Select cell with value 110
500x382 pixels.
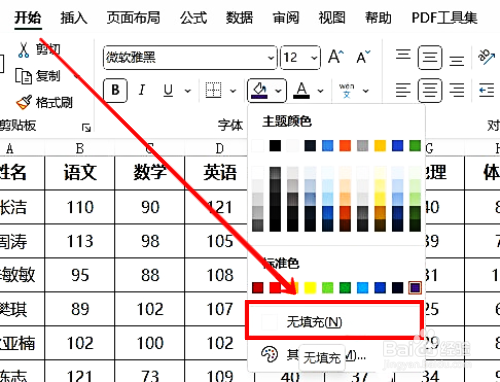pyautogui.click(x=80, y=207)
